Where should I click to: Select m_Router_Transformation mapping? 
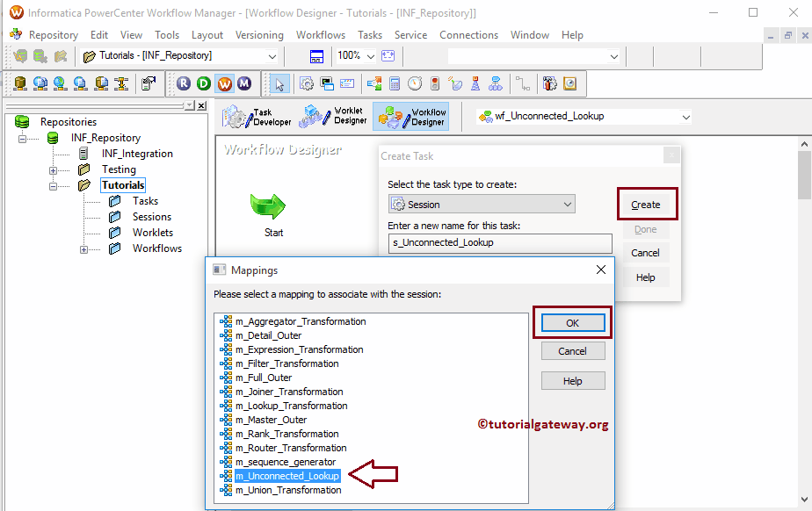291,449
